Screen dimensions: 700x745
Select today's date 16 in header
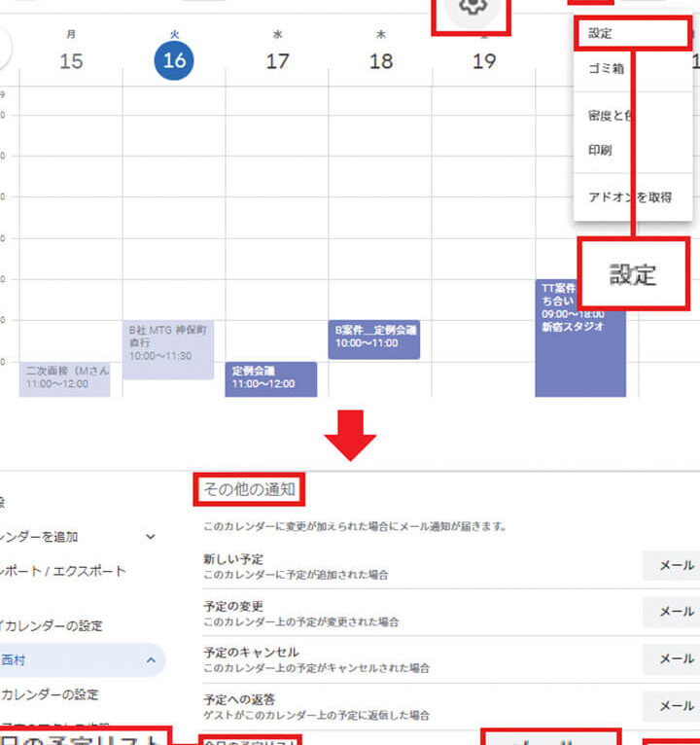(x=174, y=61)
